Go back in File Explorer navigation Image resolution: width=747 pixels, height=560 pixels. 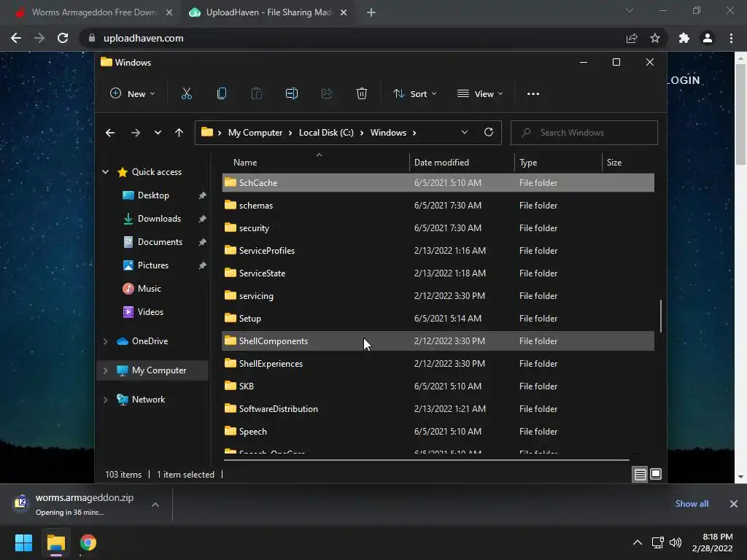110,133
